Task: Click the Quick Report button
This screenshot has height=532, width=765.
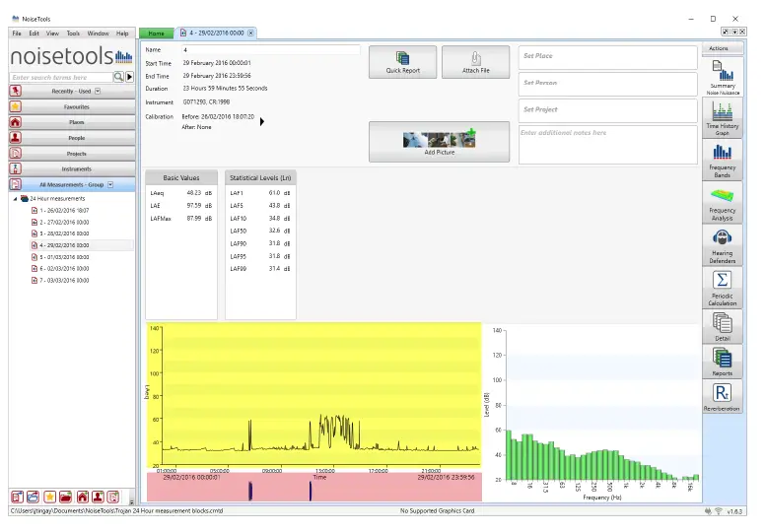Action: 402,62
